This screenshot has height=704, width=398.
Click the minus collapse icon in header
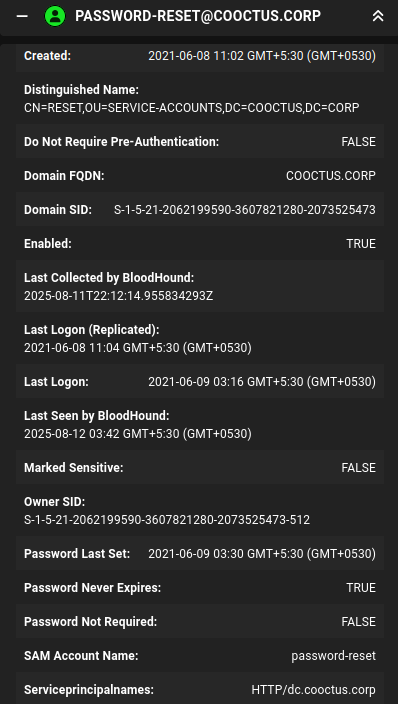(22, 16)
